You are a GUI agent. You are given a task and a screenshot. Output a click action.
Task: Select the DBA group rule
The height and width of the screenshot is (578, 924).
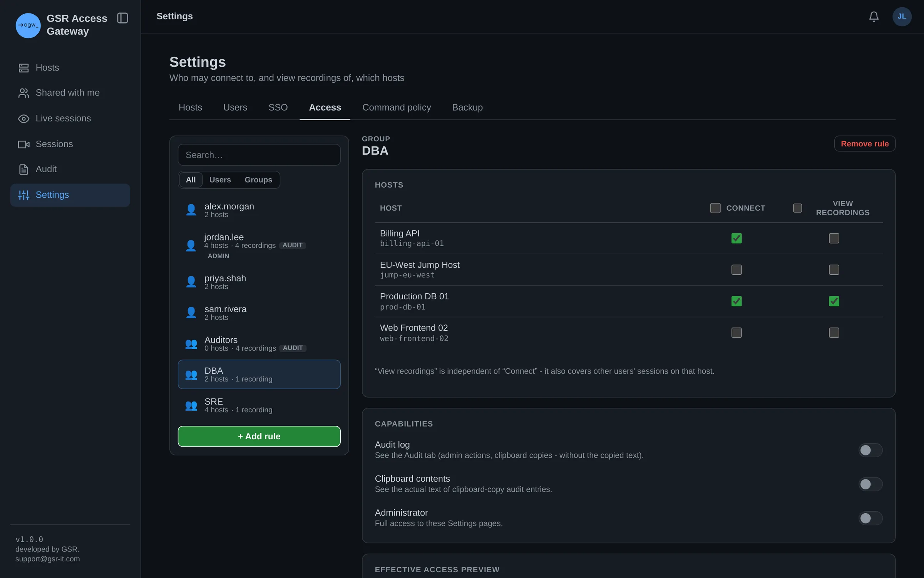pyautogui.click(x=259, y=375)
